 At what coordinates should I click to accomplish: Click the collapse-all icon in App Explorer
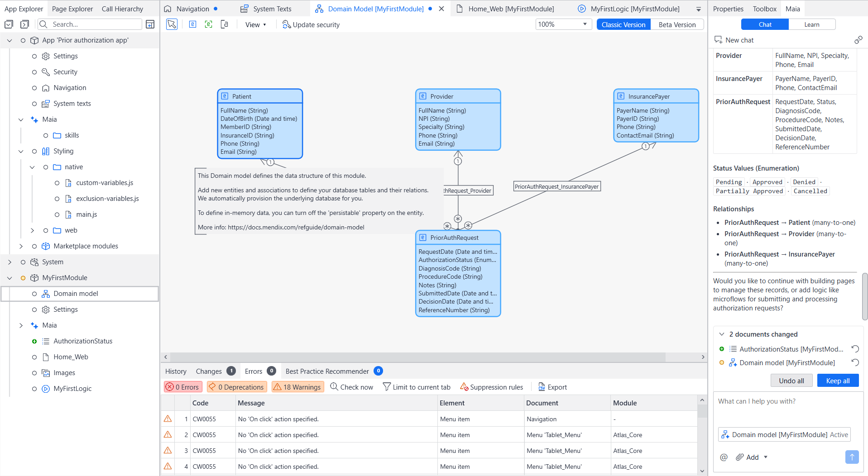pyautogui.click(x=24, y=24)
